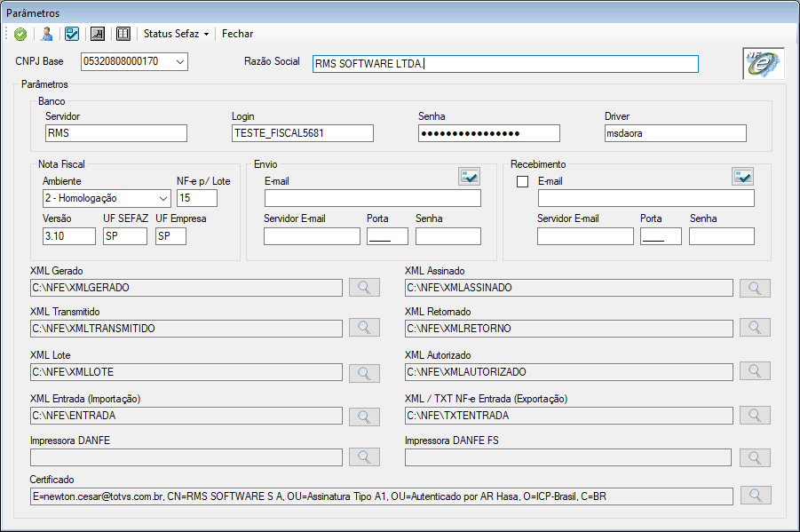Image resolution: width=800 pixels, height=532 pixels.
Task: Click the Envio E-mail address field
Action: point(372,198)
